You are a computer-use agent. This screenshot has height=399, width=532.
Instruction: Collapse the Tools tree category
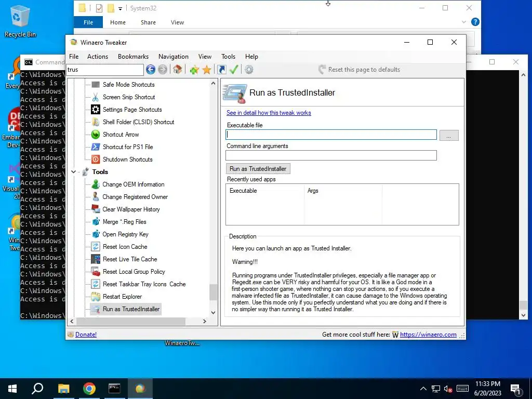(x=73, y=171)
